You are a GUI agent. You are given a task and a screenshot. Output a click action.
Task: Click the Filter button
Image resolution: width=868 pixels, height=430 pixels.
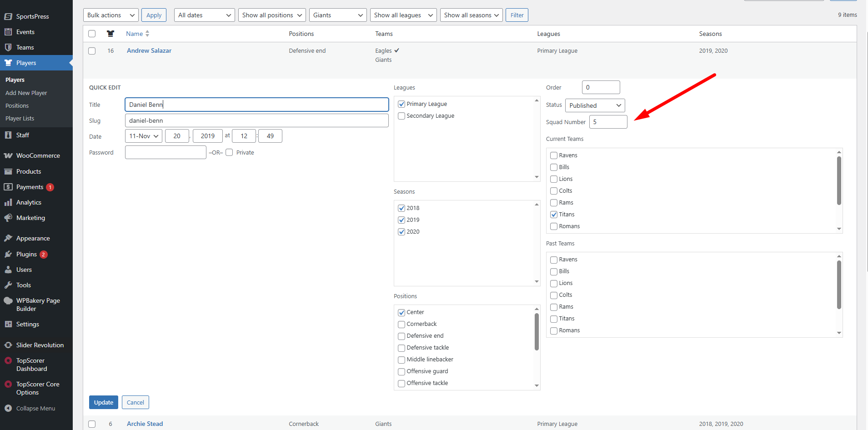(x=517, y=15)
